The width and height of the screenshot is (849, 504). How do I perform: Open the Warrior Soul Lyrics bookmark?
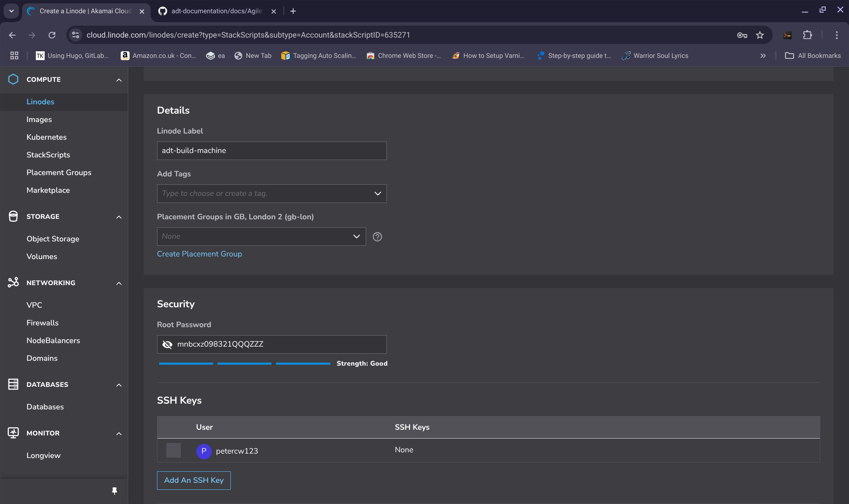pyautogui.click(x=655, y=55)
